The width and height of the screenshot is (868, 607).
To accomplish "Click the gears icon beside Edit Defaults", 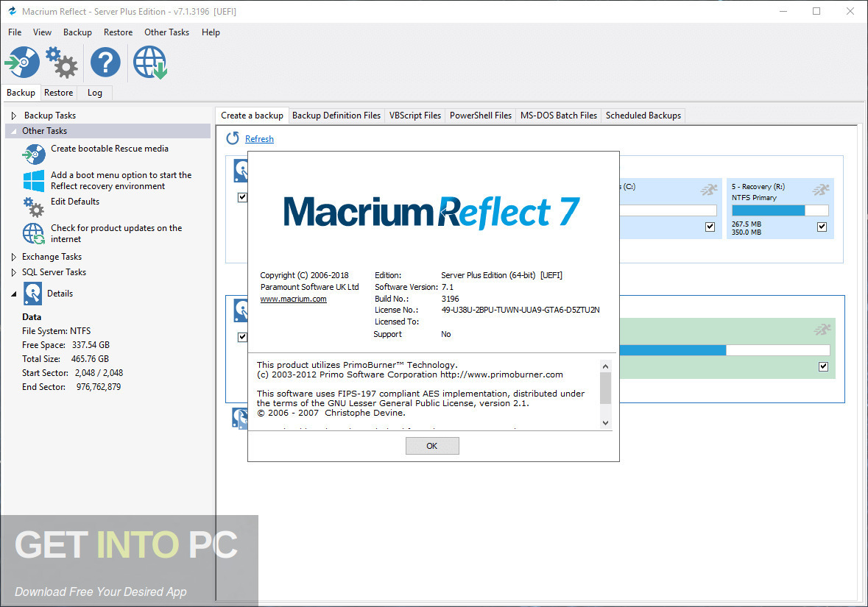I will 34,207.
